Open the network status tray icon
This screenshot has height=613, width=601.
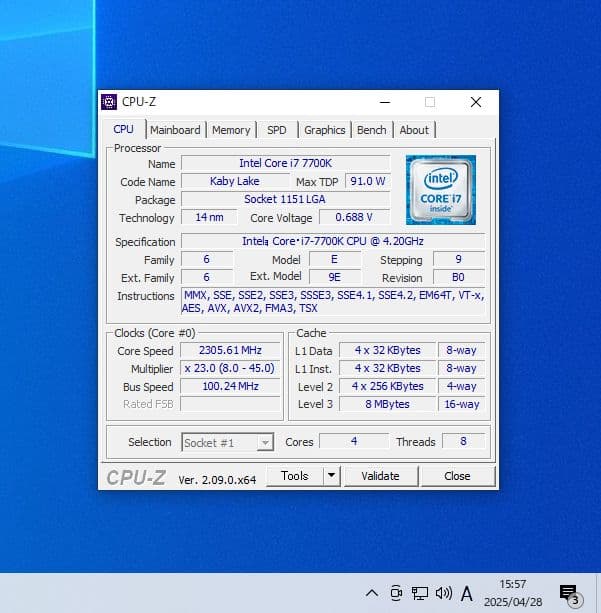click(420, 593)
